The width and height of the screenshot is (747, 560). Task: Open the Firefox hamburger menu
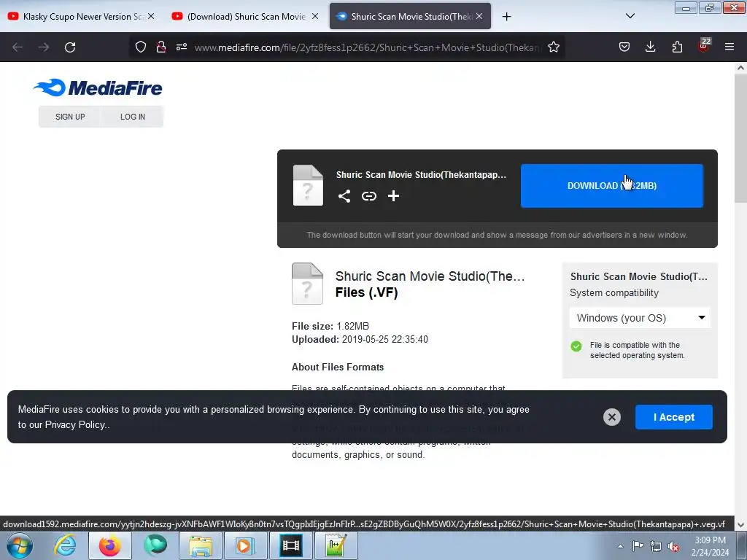click(x=729, y=47)
